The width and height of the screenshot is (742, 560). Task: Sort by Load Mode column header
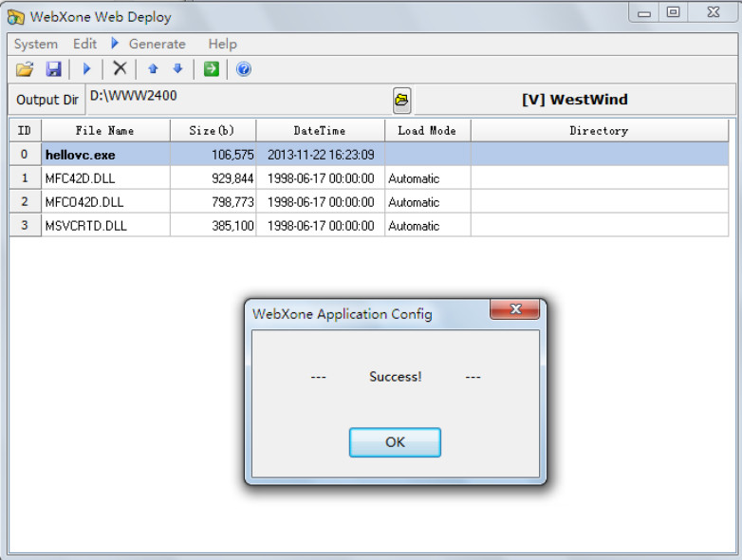tap(427, 131)
